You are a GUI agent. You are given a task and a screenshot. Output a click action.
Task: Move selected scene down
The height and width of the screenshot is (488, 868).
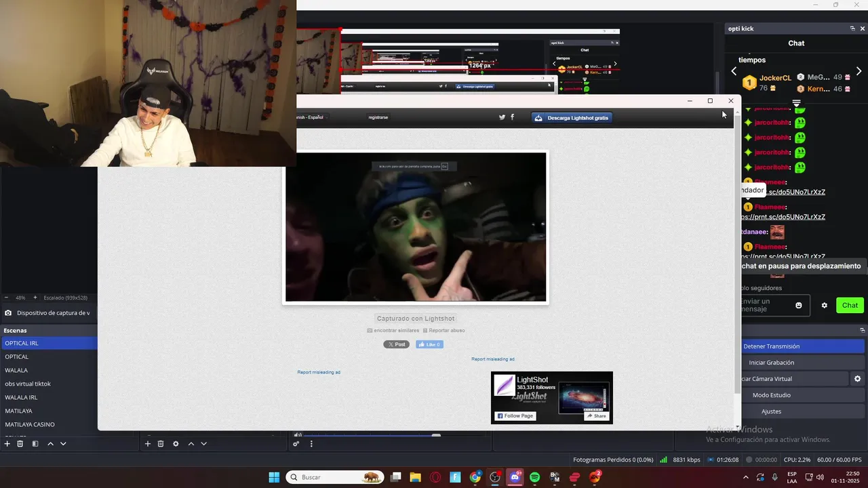pos(63,443)
